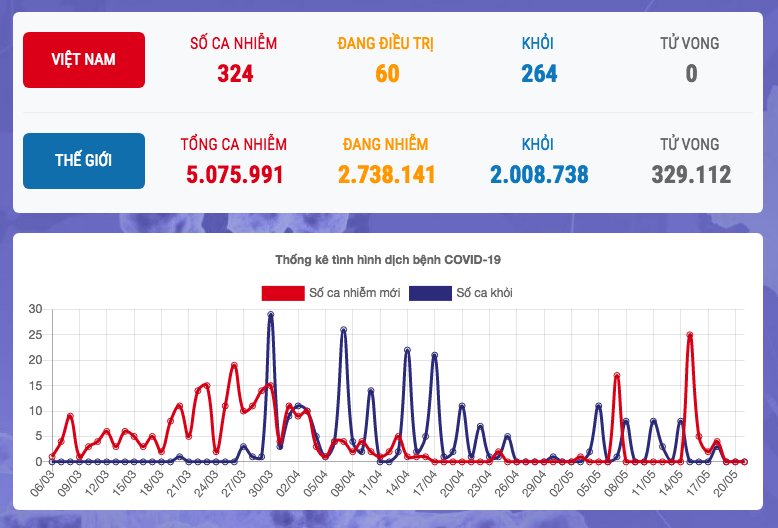Click the world recovered figure 2.008.738
The image size is (778, 528).
tap(539, 175)
